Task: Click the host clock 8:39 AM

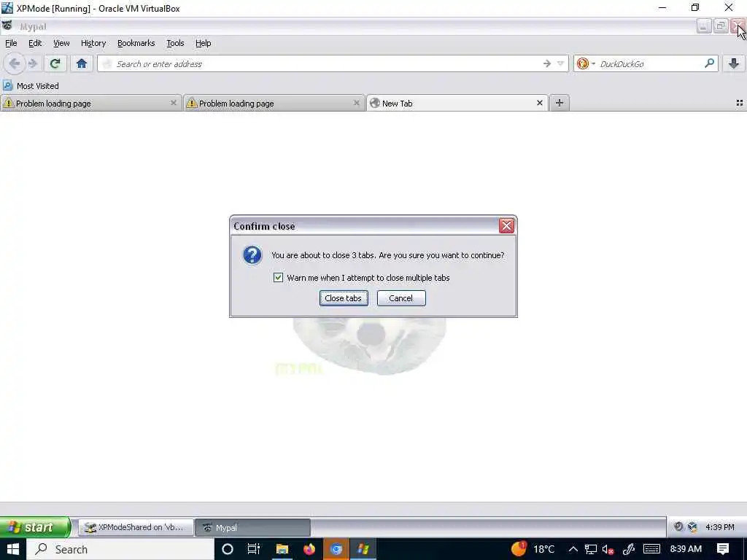Action: [686, 549]
